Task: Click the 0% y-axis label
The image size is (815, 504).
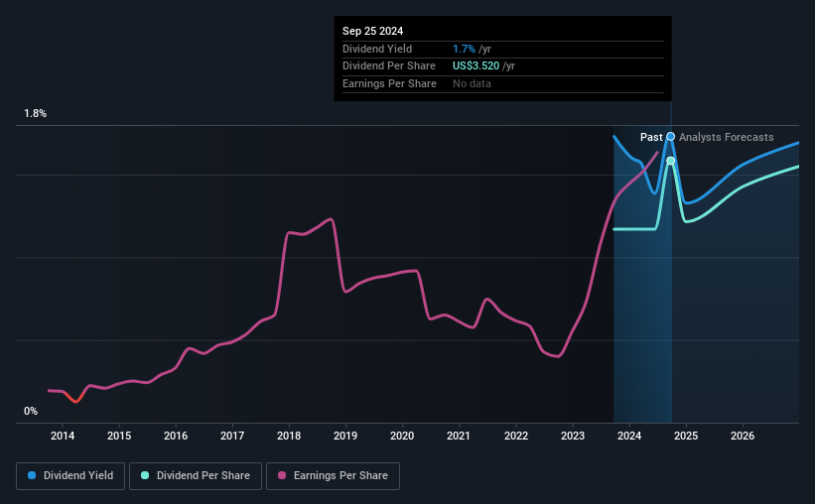Action: [x=31, y=411]
